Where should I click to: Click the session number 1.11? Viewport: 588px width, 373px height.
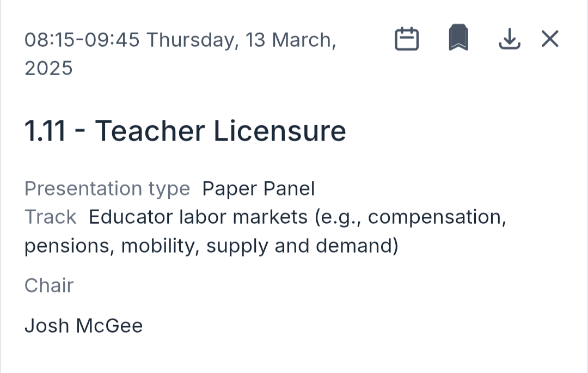[x=45, y=131]
